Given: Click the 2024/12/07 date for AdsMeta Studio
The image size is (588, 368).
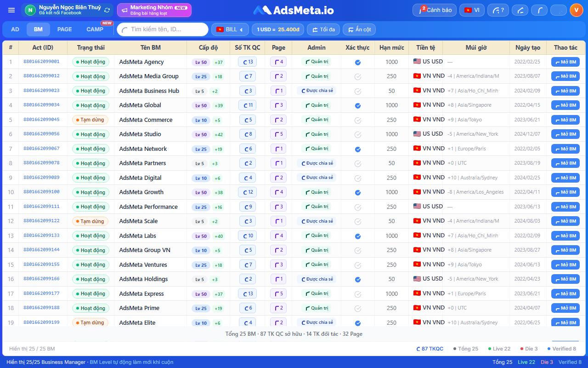Looking at the screenshot, I should 527,134.
